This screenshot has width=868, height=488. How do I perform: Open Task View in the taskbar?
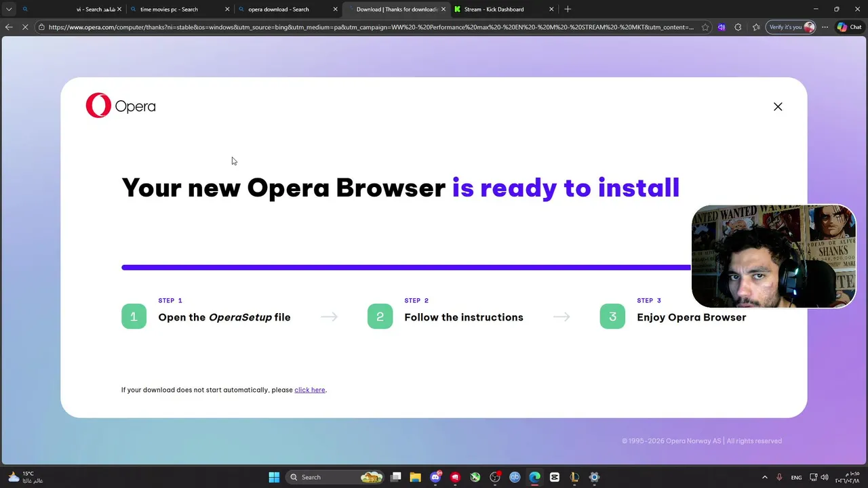click(396, 477)
